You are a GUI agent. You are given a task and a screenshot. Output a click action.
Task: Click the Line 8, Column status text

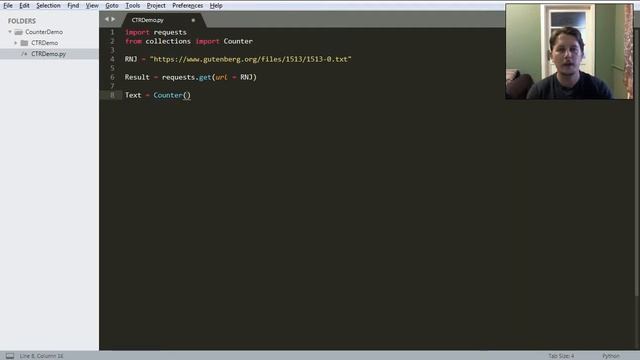point(41,356)
